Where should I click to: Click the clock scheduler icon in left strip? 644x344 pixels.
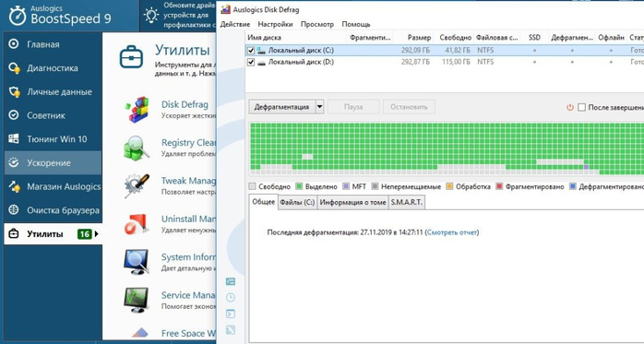231,298
